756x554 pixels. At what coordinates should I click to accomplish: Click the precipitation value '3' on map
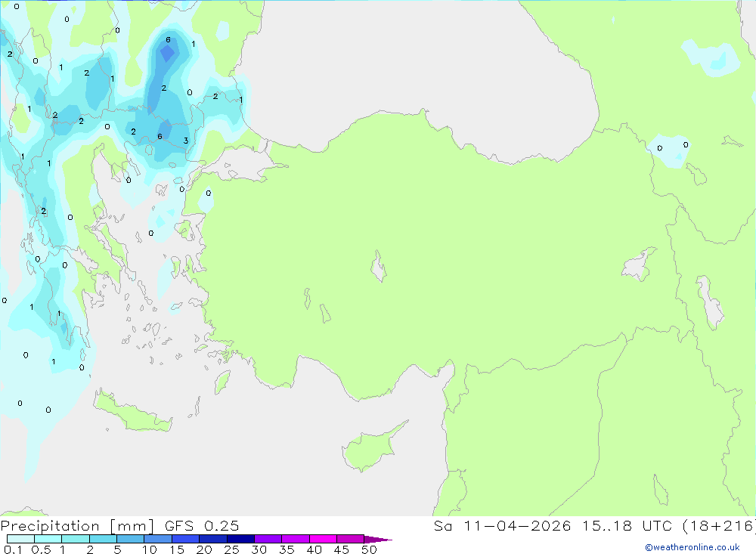[186, 141]
